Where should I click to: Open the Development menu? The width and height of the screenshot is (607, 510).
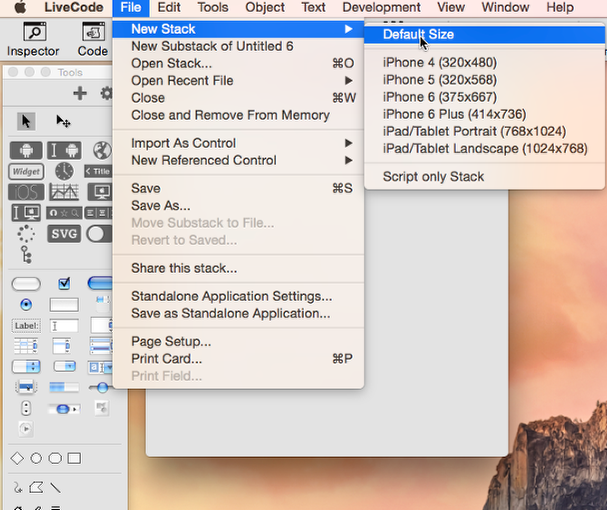point(381,7)
